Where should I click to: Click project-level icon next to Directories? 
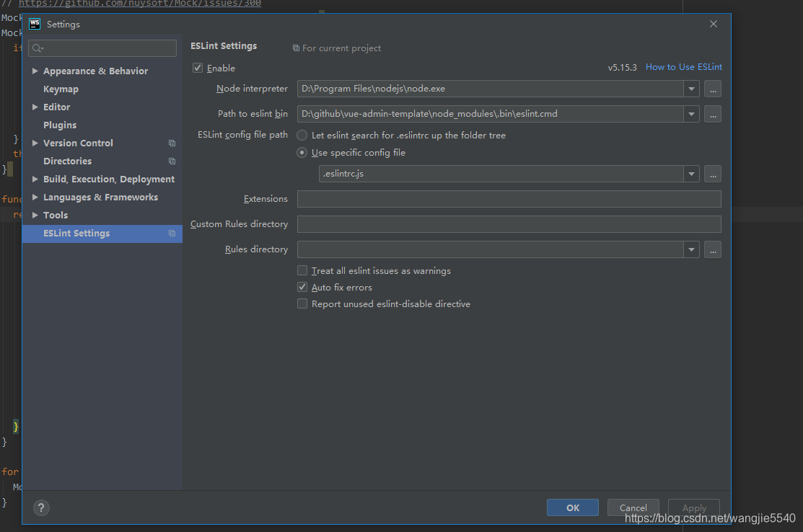click(x=172, y=161)
